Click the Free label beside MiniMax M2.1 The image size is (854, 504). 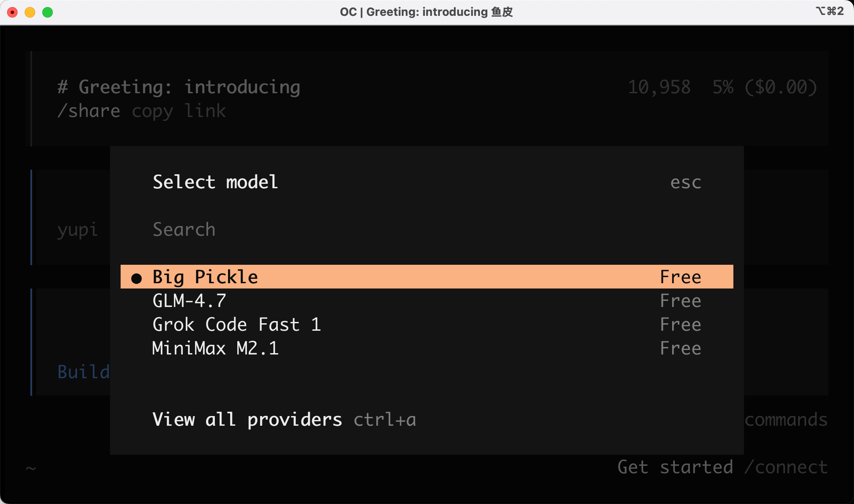click(x=680, y=348)
